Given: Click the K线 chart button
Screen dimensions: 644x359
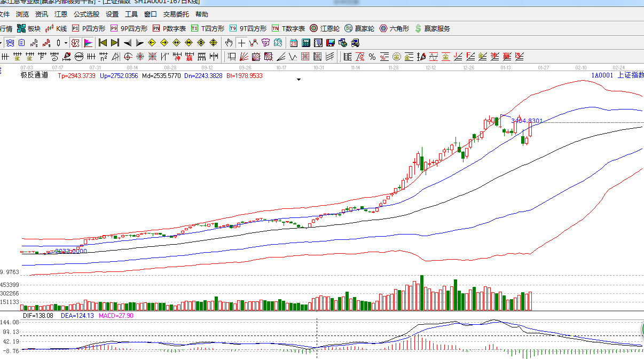Looking at the screenshot, I should [x=57, y=28].
